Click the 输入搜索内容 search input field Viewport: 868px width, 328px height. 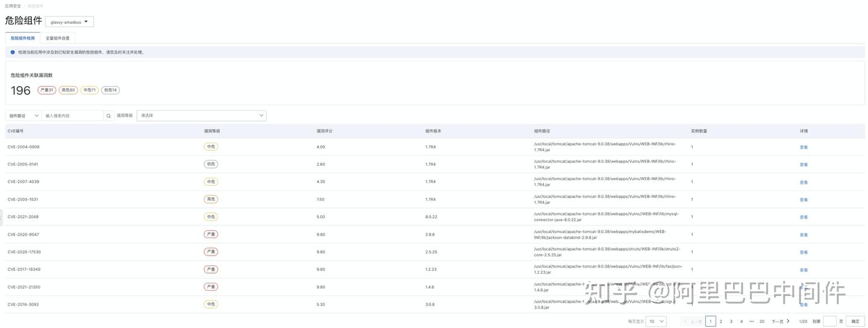pos(73,116)
